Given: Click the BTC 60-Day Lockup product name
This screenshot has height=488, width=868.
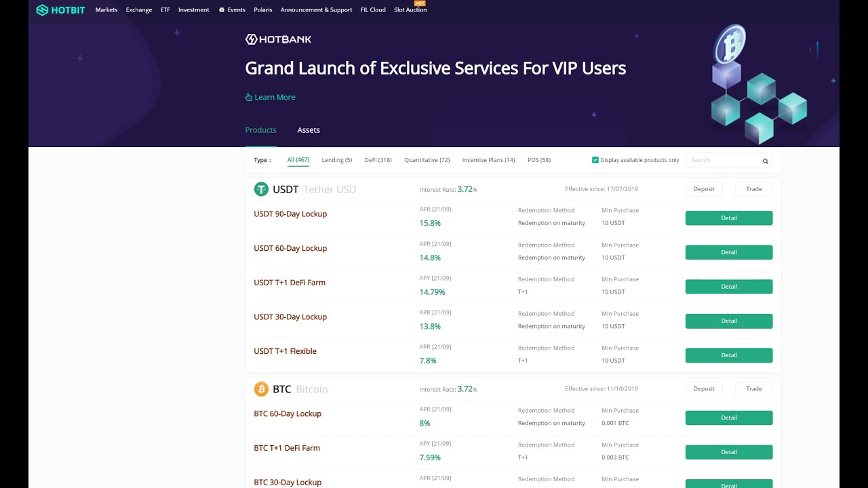Looking at the screenshot, I should coord(288,414).
